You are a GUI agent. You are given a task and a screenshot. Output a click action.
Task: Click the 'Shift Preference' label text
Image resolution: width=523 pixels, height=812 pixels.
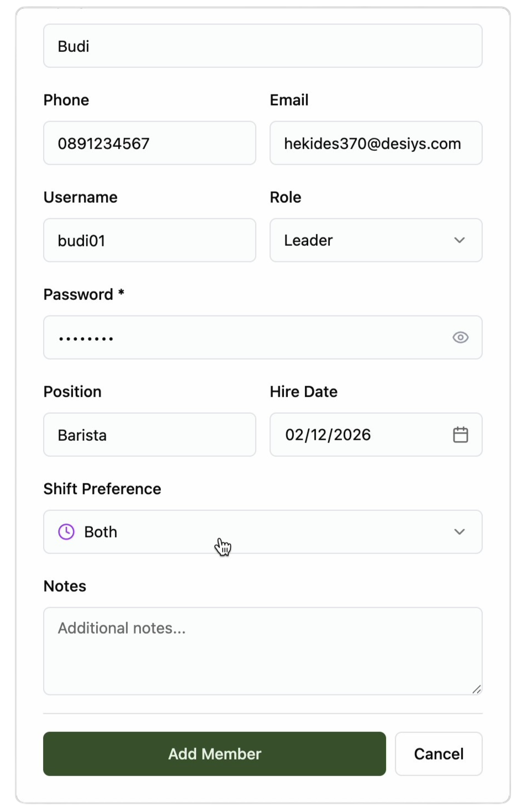point(102,489)
